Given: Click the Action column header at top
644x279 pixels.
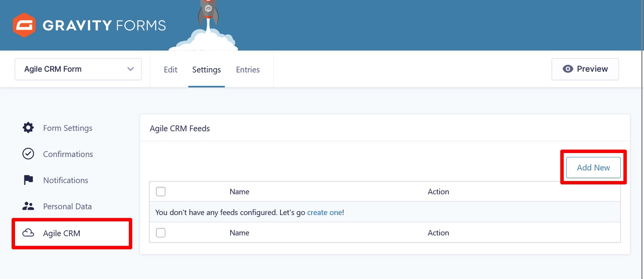Looking at the screenshot, I should pyautogui.click(x=438, y=192).
